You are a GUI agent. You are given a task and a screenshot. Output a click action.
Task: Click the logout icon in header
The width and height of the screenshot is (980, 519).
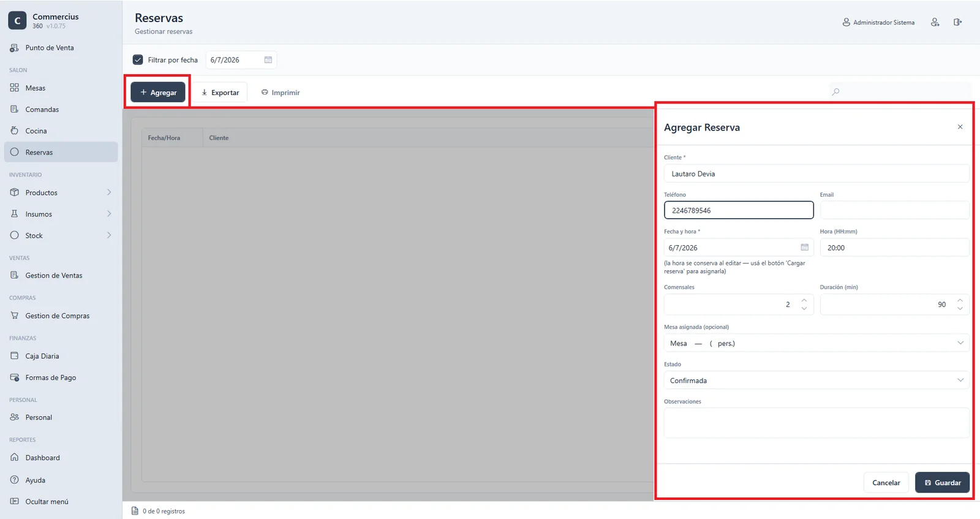(958, 22)
